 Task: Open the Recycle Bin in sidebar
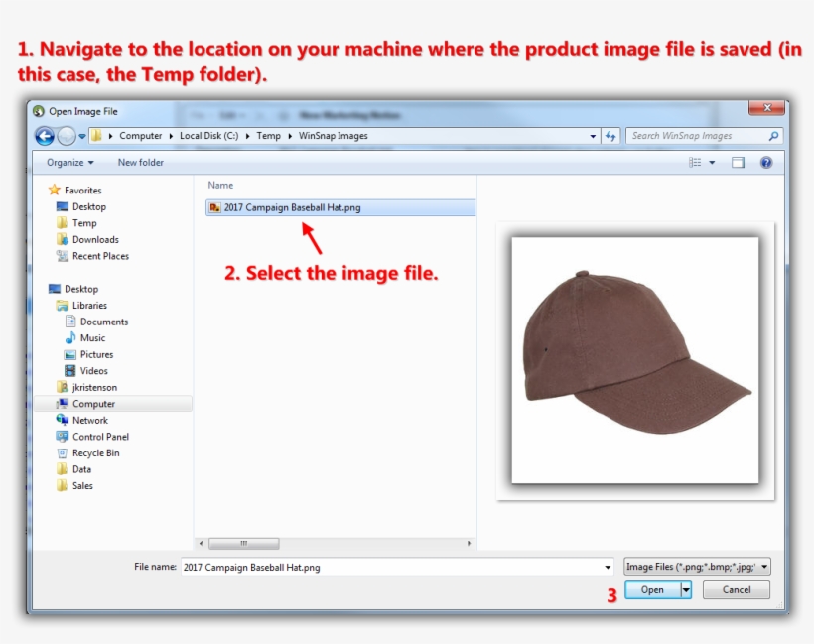coord(93,452)
